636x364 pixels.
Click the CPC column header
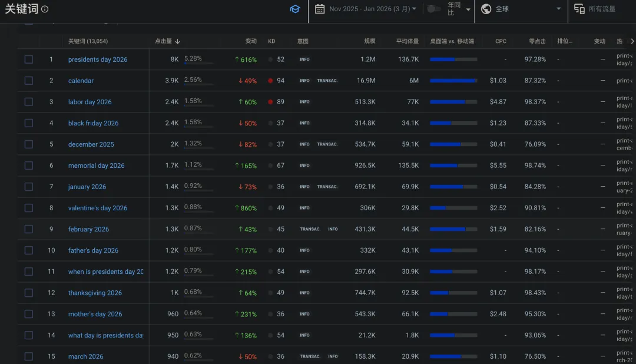pyautogui.click(x=501, y=41)
